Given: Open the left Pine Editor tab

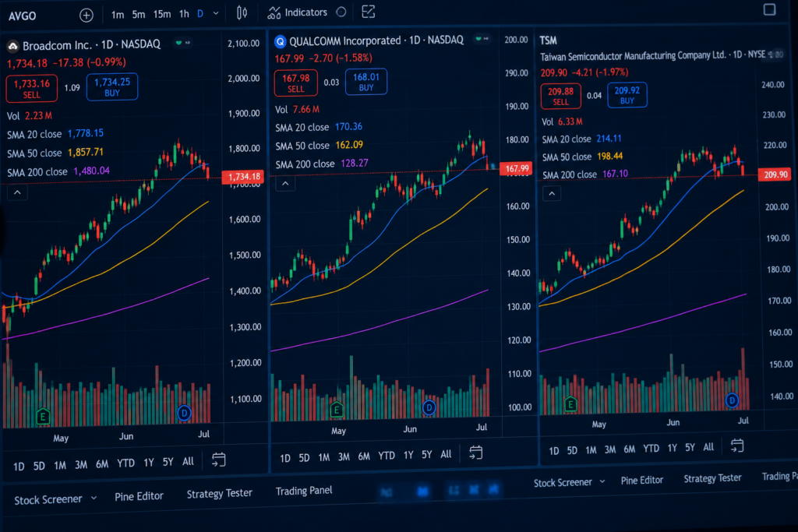Looking at the screenshot, I should point(139,496).
